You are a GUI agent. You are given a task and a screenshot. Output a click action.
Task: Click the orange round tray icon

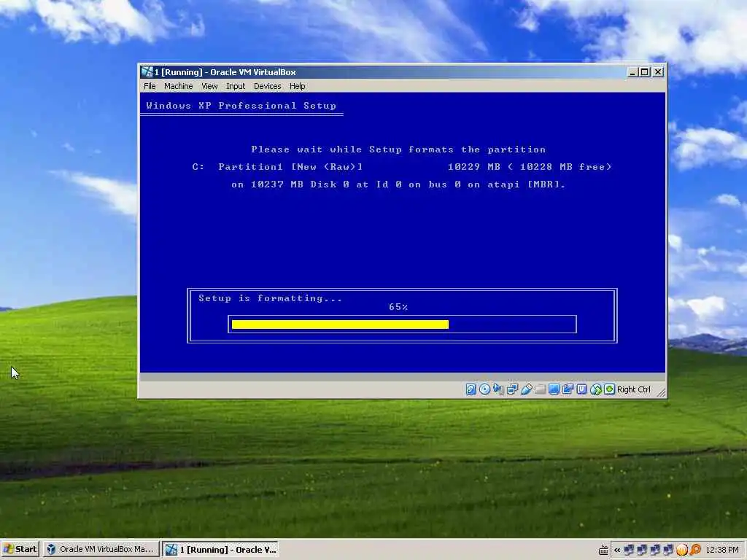[682, 550]
